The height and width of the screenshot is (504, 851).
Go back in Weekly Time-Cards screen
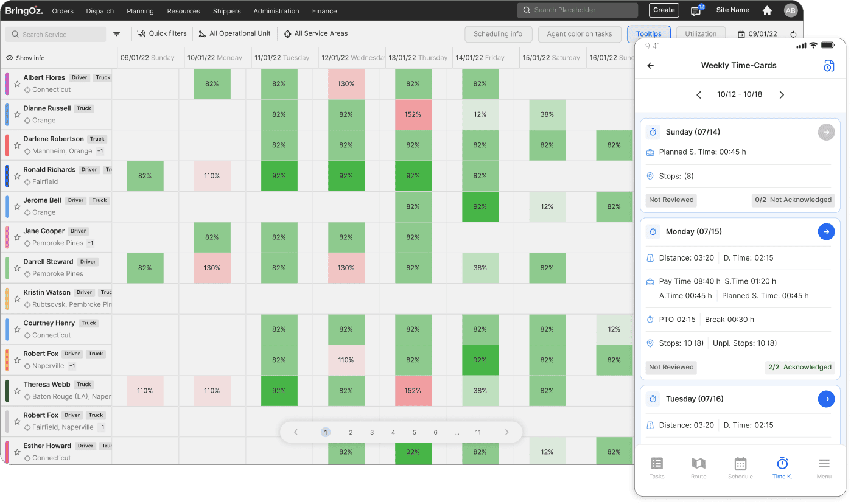pos(651,66)
